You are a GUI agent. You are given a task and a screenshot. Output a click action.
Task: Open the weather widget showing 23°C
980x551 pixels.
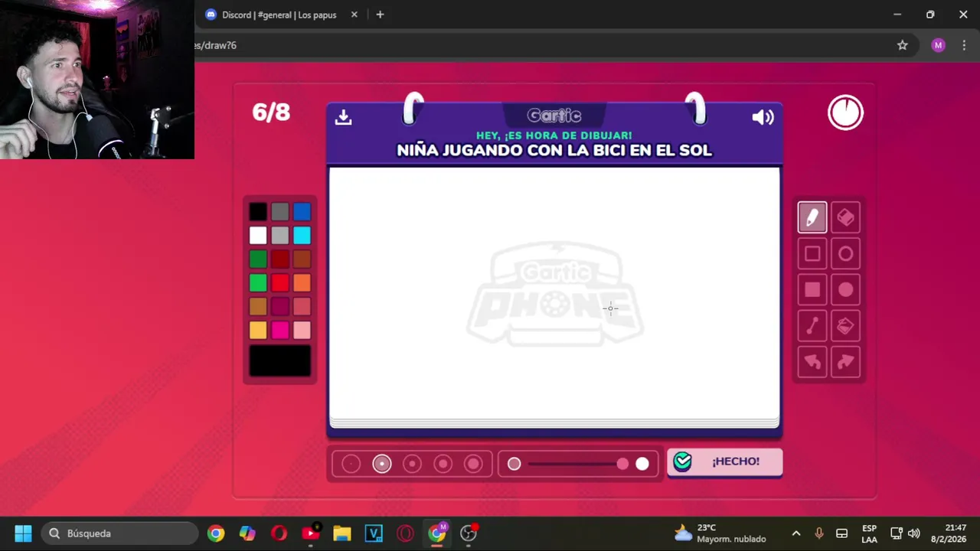[720, 533]
